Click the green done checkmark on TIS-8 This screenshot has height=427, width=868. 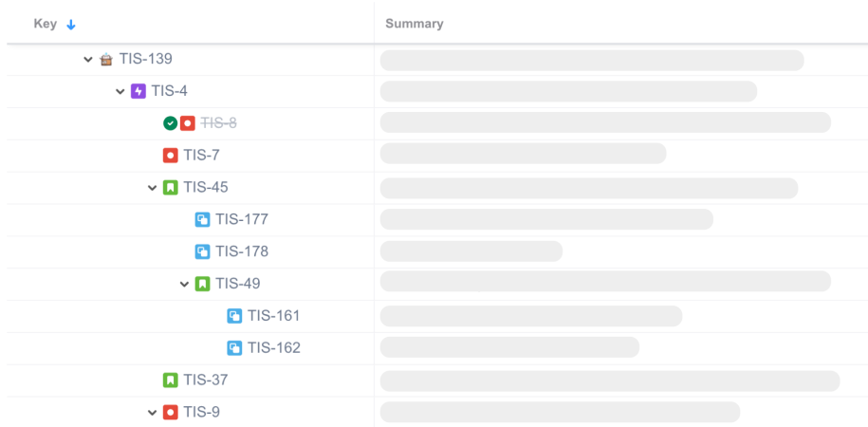tap(170, 123)
